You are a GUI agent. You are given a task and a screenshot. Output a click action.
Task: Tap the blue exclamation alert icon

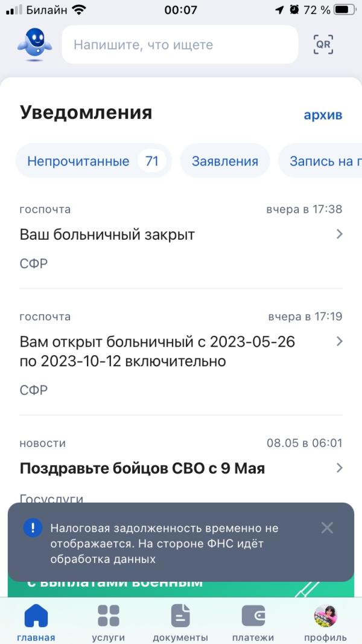click(x=33, y=528)
